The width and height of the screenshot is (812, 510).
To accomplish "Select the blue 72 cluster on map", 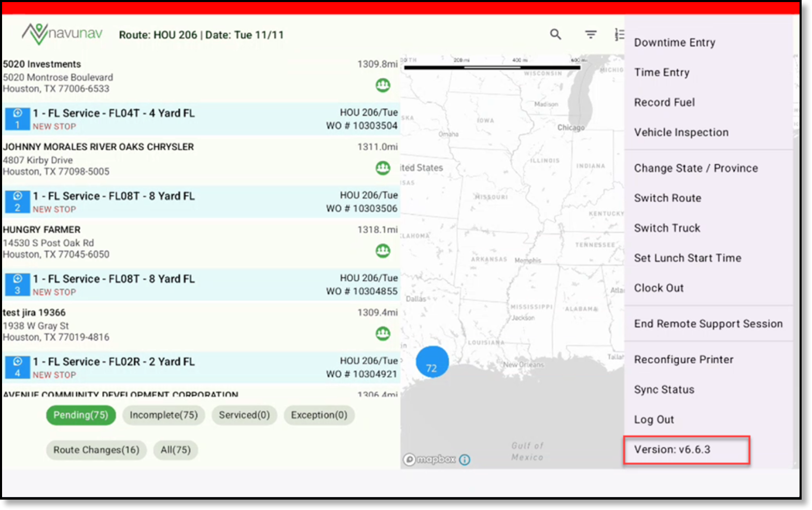I will pyautogui.click(x=432, y=362).
